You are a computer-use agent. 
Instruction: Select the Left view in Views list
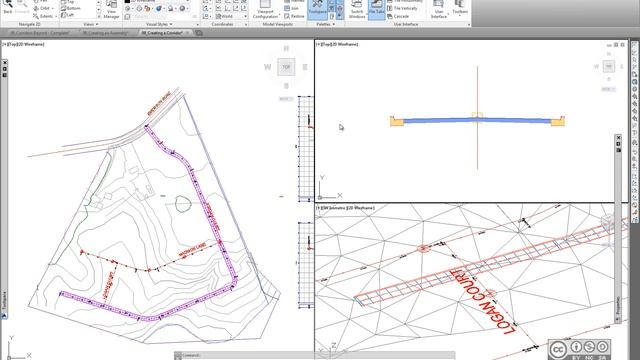pyautogui.click(x=68, y=15)
